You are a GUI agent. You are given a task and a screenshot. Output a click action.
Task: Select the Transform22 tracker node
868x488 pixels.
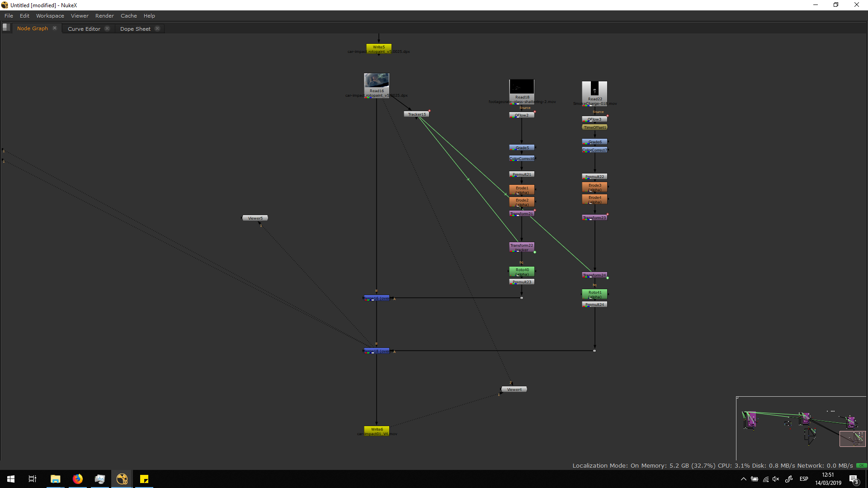pyautogui.click(x=522, y=247)
